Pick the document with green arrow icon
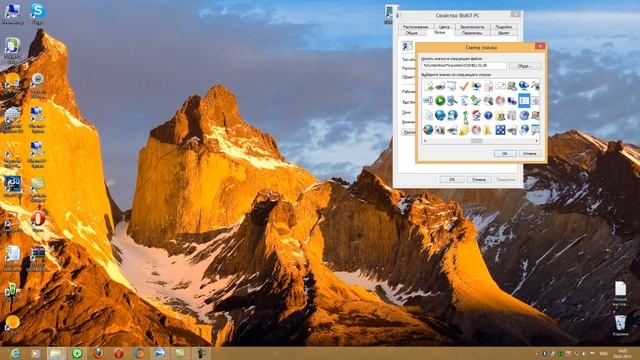640x360 pixels. point(428,86)
